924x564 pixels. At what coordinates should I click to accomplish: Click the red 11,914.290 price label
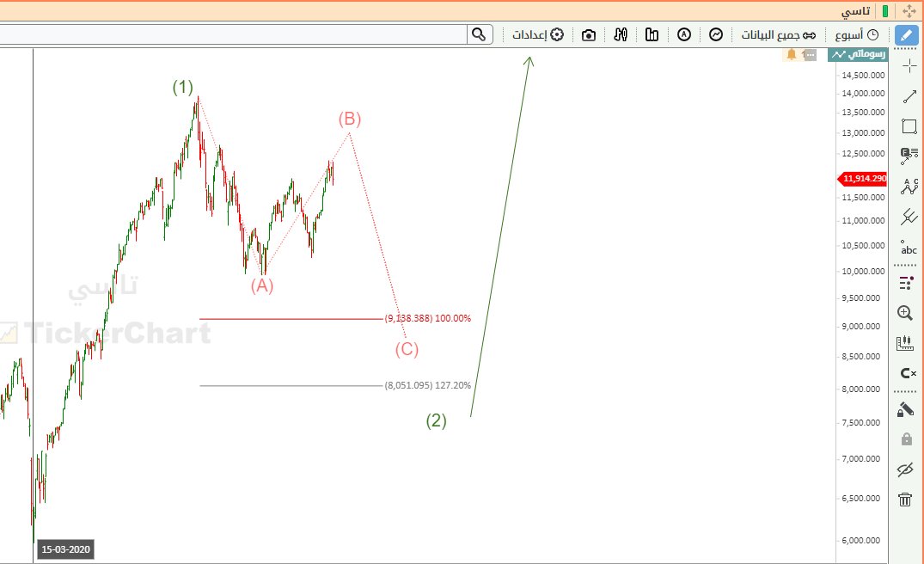click(x=863, y=179)
